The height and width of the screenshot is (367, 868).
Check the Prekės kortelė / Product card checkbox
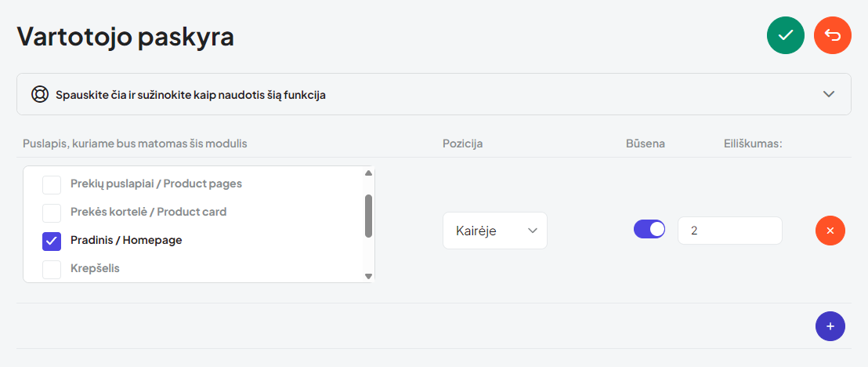coord(52,213)
